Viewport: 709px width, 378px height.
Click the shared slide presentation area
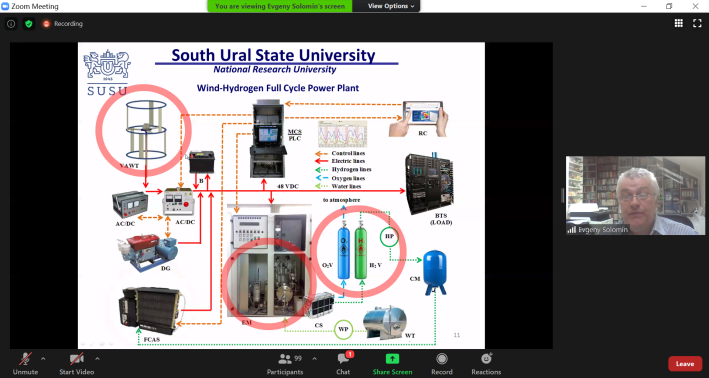(281, 195)
